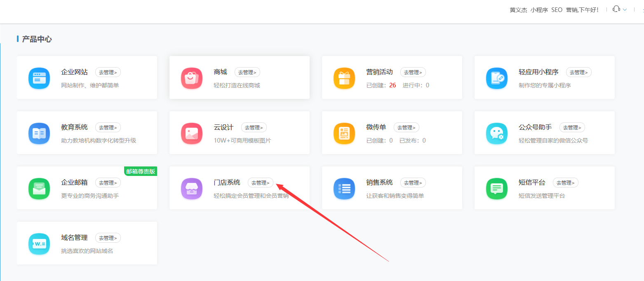Open 去管理 for 公众号助手
644x281 pixels.
(x=572, y=127)
